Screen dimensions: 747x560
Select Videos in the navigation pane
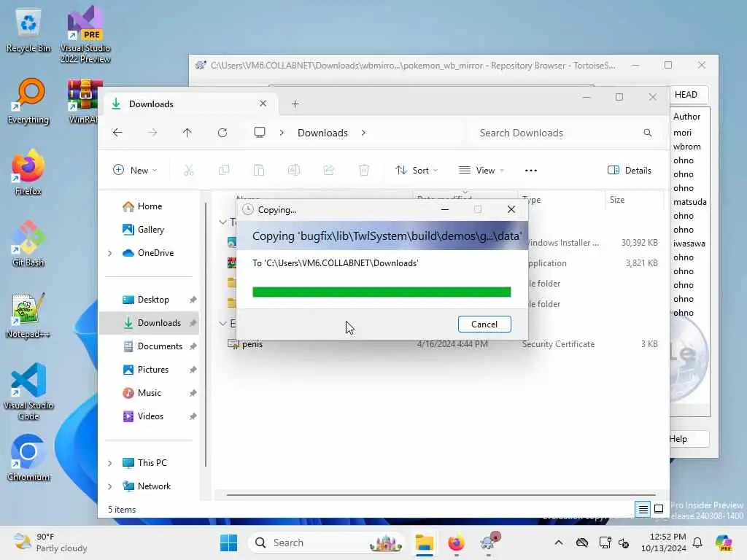click(x=144, y=416)
